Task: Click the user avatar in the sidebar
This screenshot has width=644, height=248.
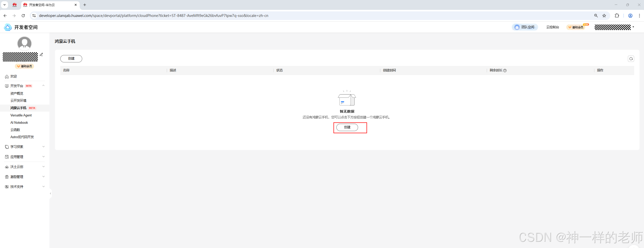Action: coord(24,43)
